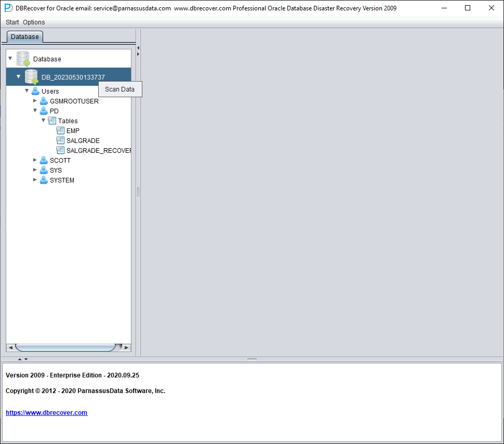
Task: Click the GSMROOTUSER user icon
Action: coord(44,101)
